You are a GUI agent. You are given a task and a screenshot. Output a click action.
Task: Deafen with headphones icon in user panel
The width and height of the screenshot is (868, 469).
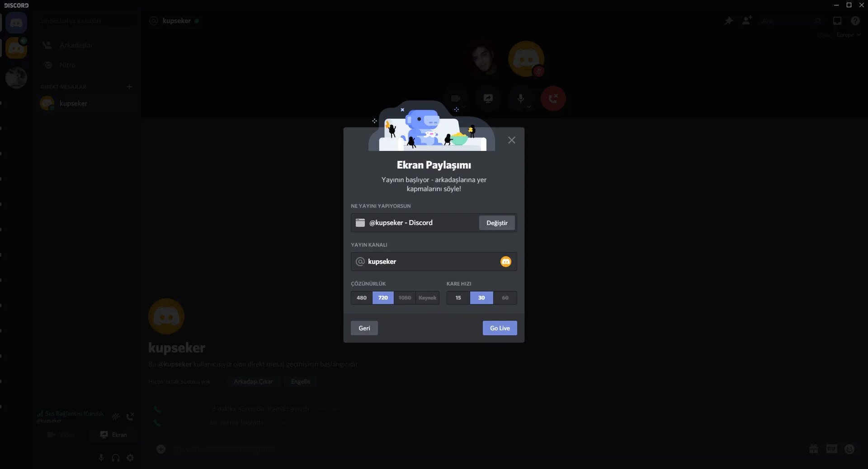click(x=116, y=458)
